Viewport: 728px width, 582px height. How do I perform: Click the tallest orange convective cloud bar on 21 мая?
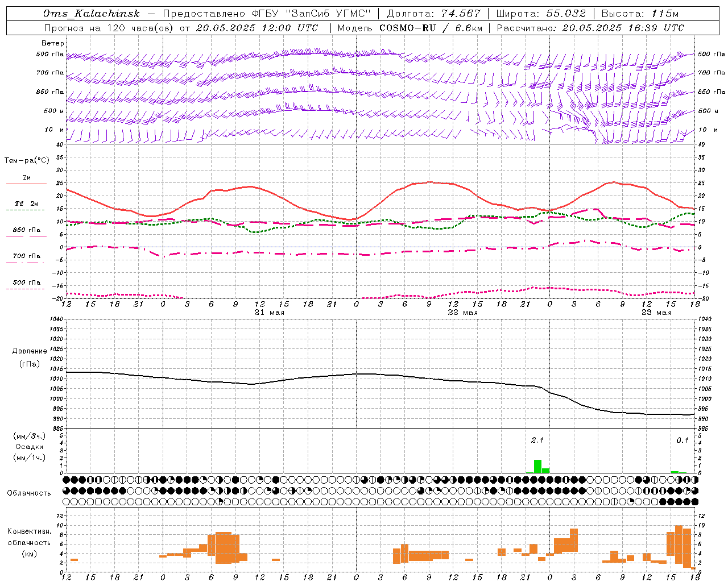click(224, 547)
